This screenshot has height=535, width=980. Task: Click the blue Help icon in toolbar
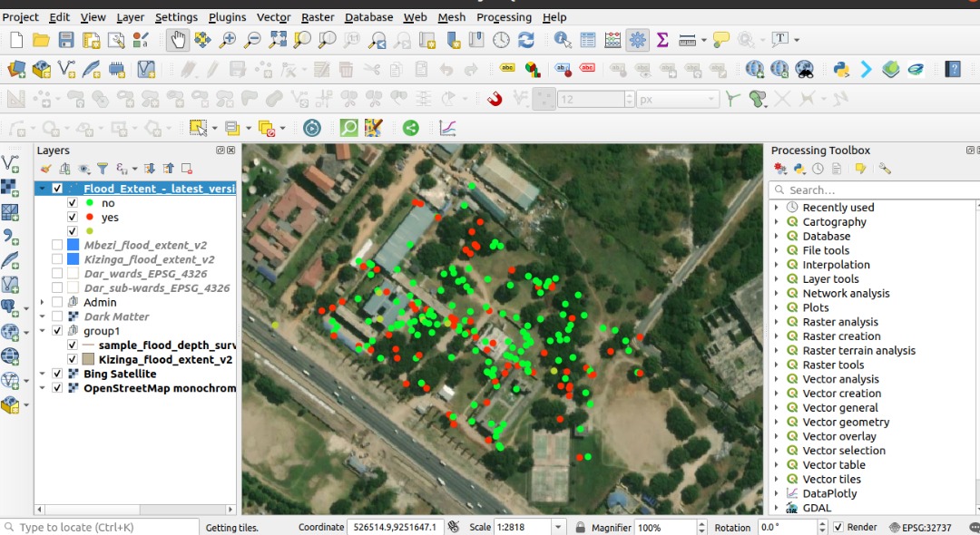[953, 69]
